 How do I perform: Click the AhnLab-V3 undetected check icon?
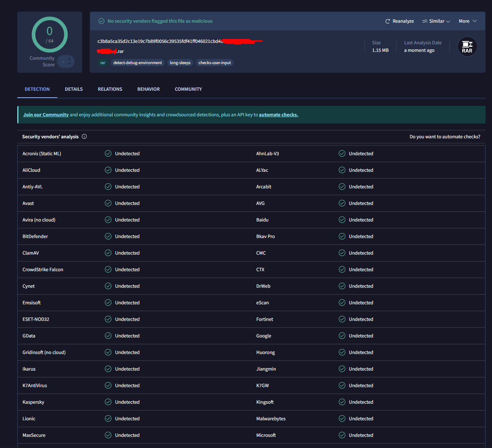(342, 153)
